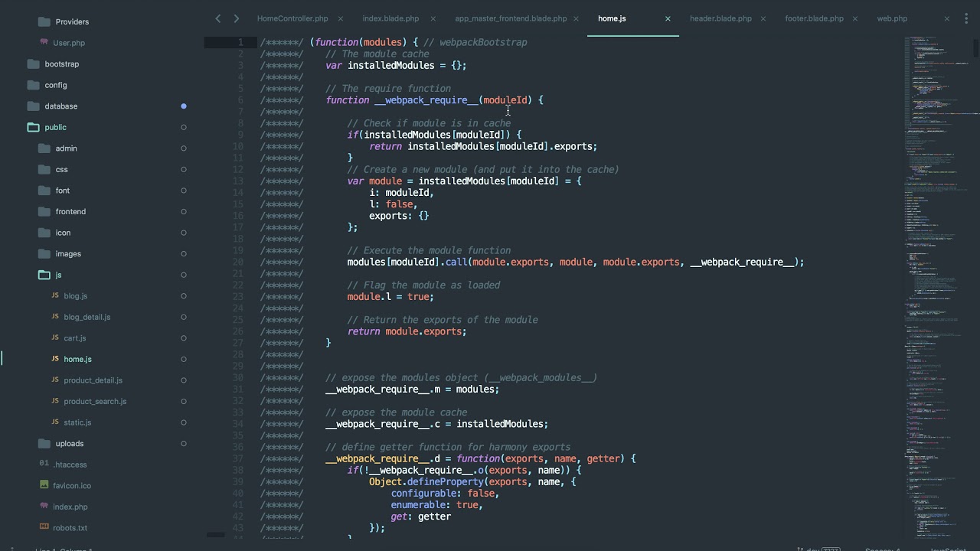Click the comment "// Flag the module as loaded"

[x=423, y=285]
